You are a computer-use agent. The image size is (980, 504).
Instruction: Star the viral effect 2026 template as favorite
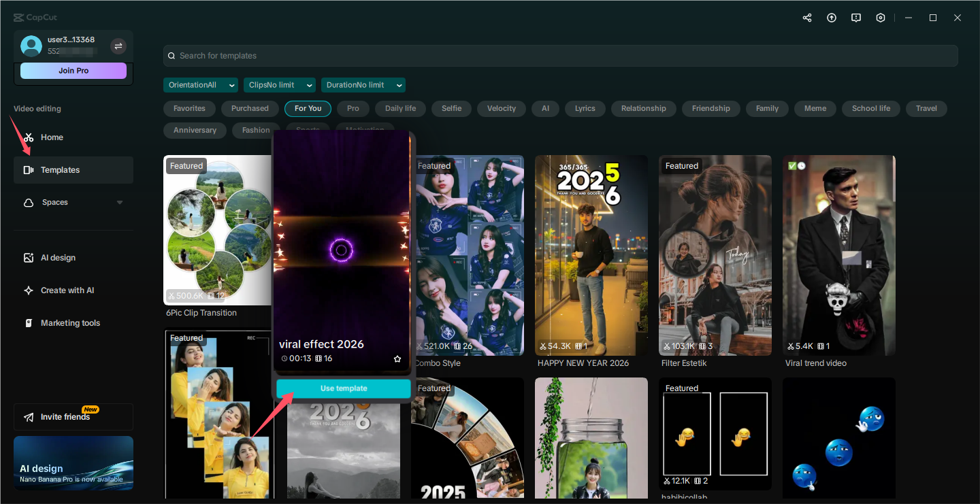click(x=397, y=358)
